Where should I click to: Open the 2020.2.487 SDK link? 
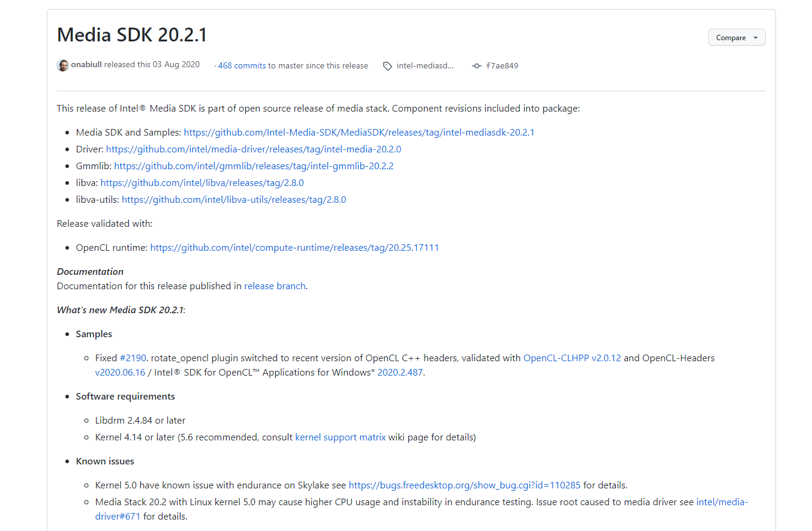[400, 373]
